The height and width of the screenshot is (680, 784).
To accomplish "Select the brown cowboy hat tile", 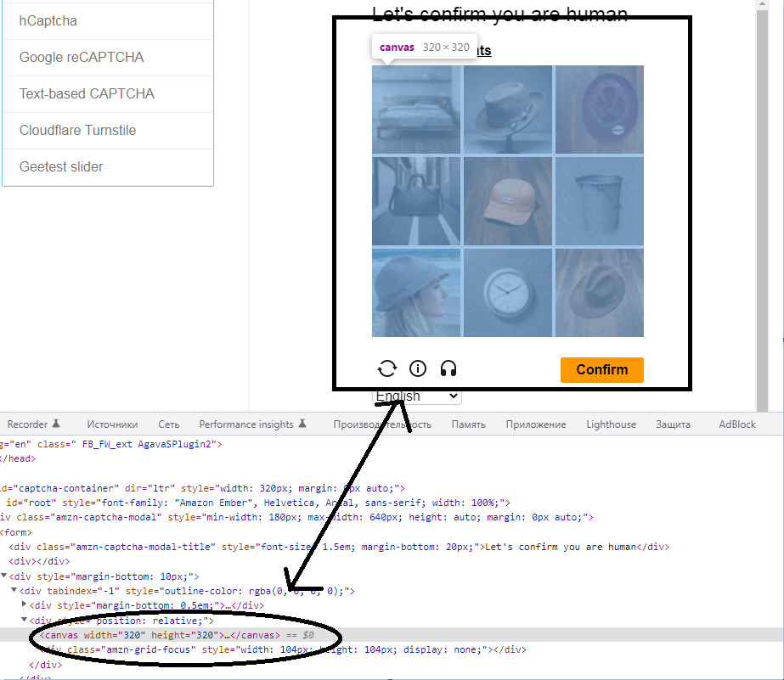I will click(600, 293).
